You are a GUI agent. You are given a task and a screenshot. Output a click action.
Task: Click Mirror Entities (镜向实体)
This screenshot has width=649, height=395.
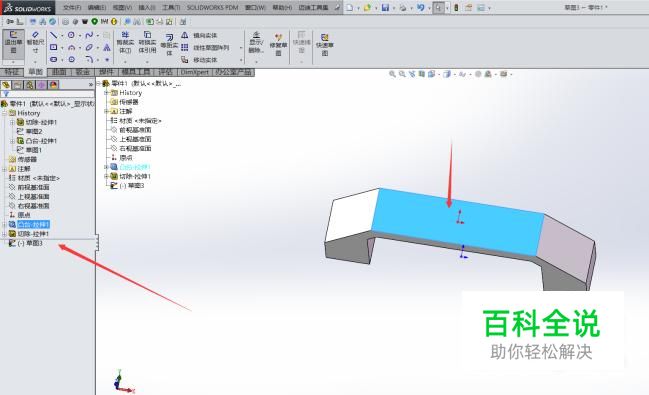click(x=199, y=36)
